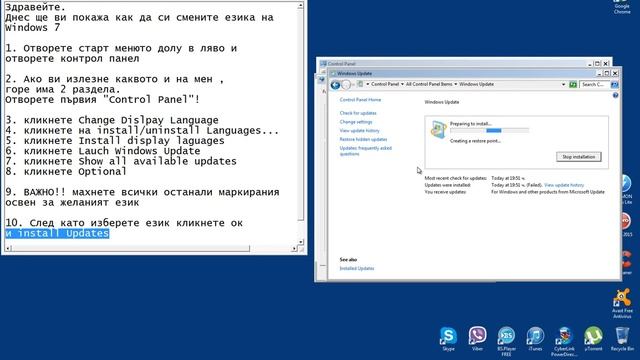The image size is (640, 360).
Task: Click the line "8. кликнете Optional"
Action: pos(66,171)
